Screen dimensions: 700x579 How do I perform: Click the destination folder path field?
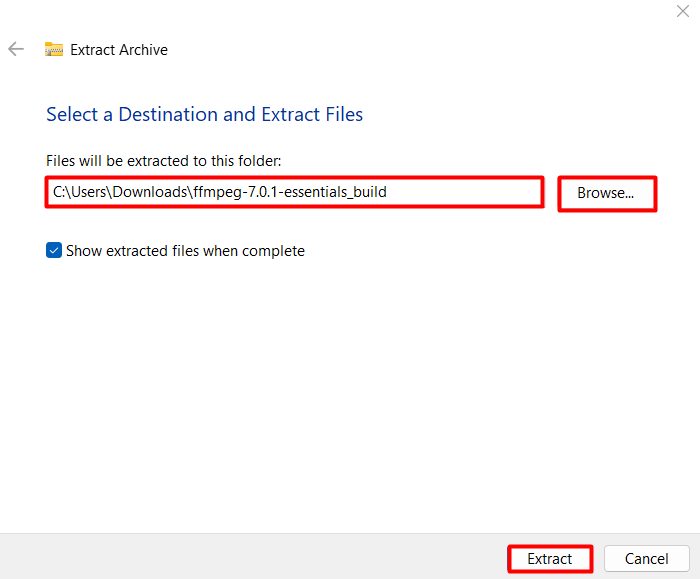295,192
